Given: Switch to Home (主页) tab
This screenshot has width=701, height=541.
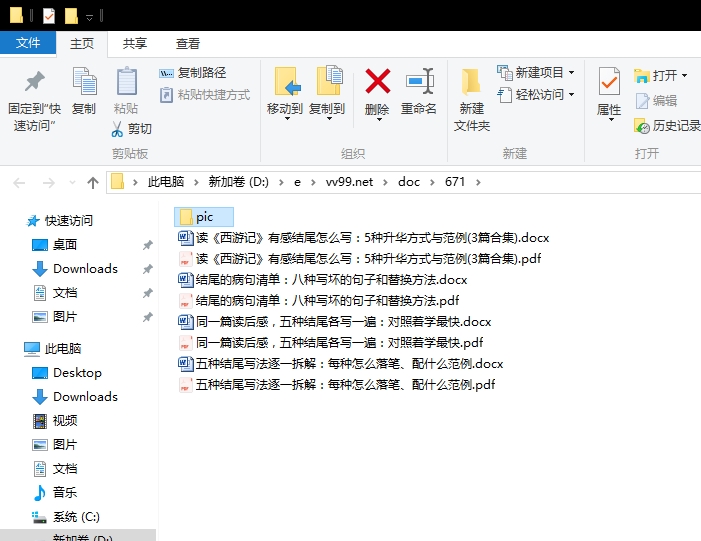Looking at the screenshot, I should (x=82, y=43).
